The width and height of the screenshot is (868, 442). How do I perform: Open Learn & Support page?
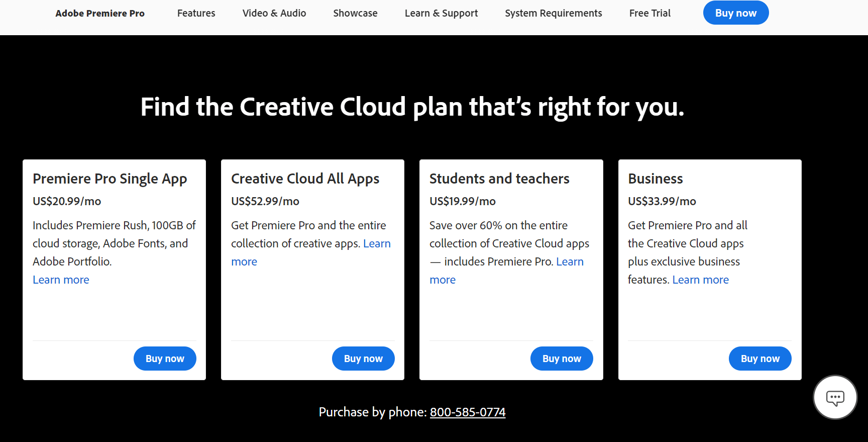click(x=441, y=13)
